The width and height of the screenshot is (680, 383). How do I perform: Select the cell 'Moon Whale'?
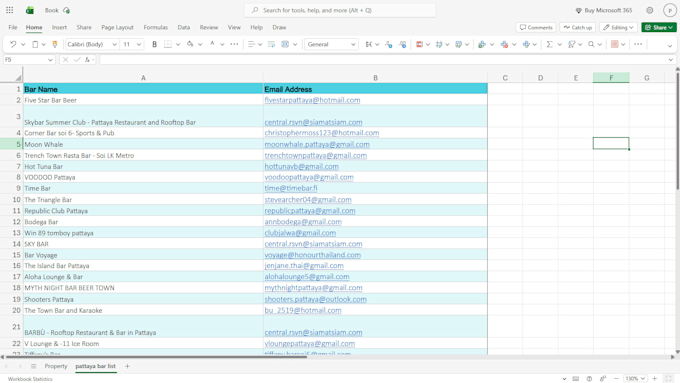pos(143,144)
